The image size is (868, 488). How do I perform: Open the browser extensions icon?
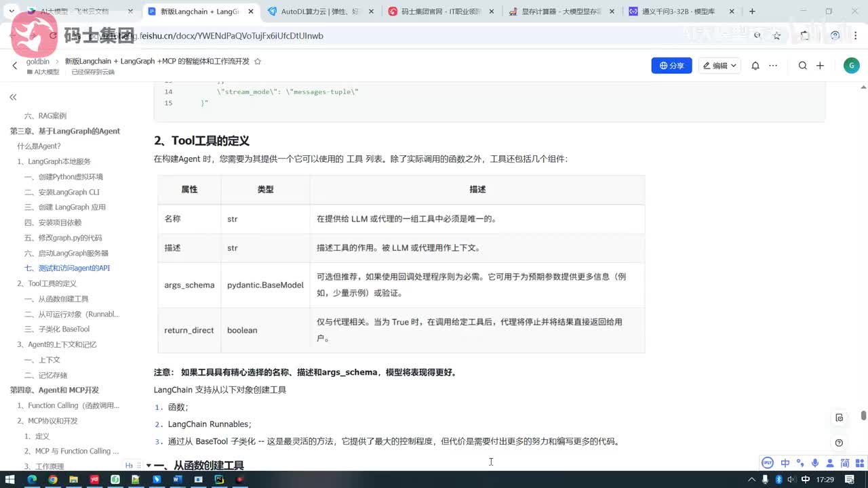pos(804,36)
